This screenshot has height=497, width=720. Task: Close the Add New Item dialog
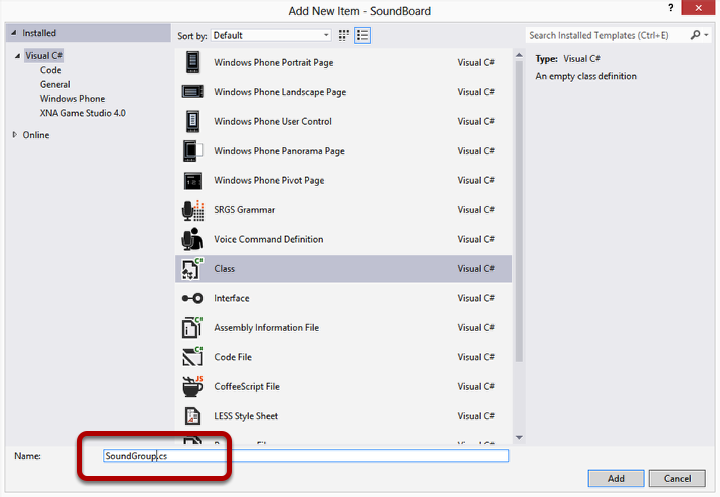pyautogui.click(x=698, y=8)
